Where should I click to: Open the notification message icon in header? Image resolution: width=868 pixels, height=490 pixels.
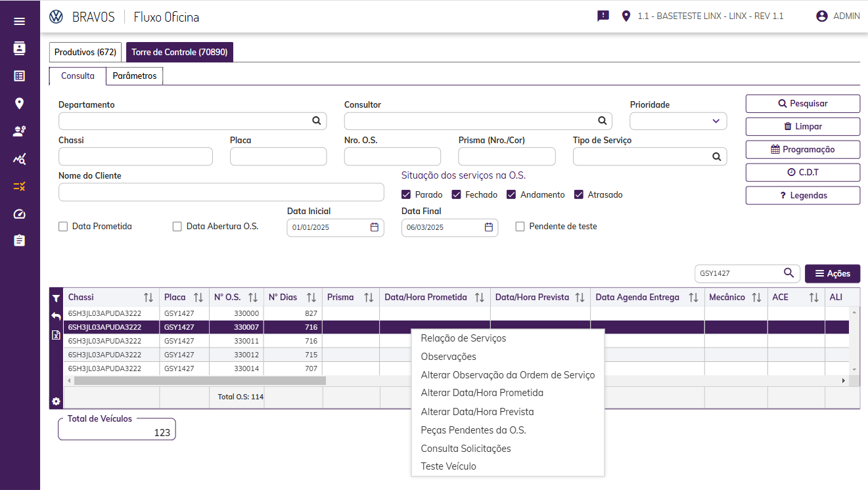(603, 16)
